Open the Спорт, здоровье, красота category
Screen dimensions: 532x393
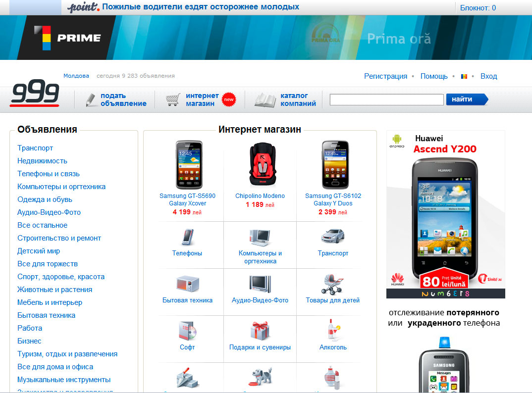pos(61,277)
